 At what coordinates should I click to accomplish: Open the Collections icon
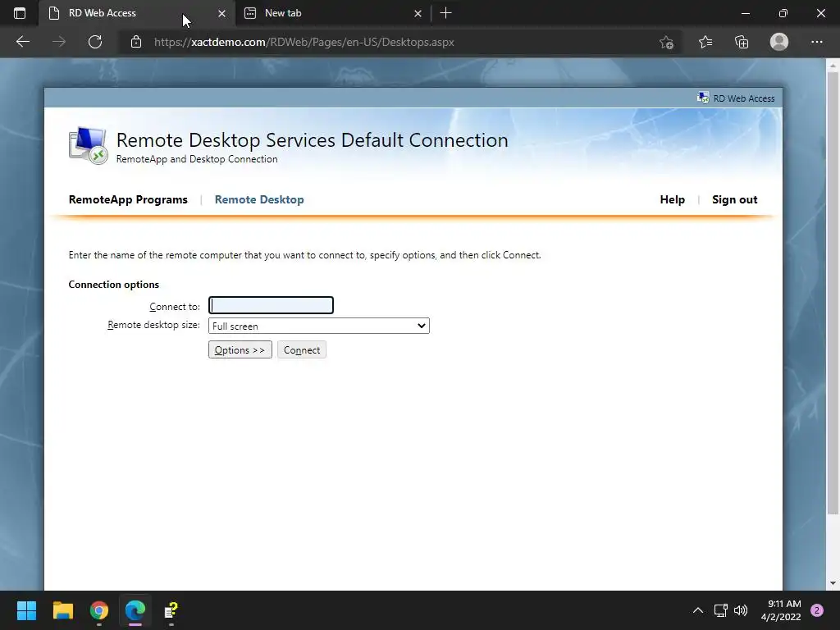click(x=742, y=42)
